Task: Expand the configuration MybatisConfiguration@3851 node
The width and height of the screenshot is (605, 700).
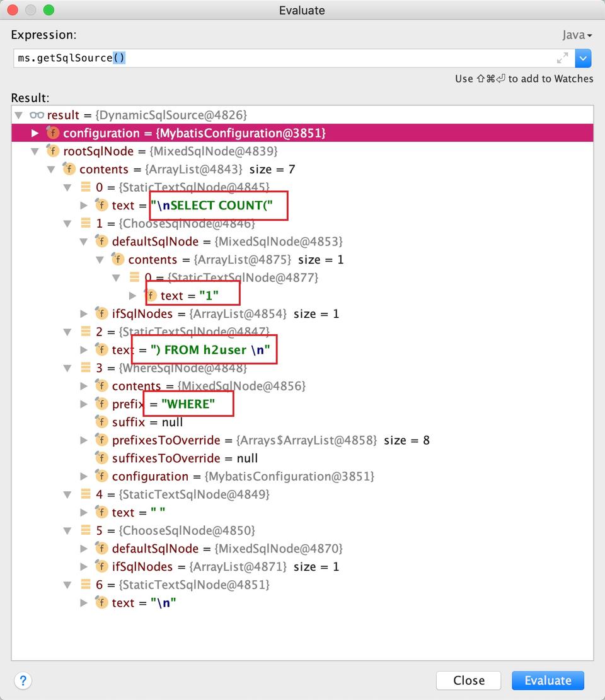Action: click(x=35, y=133)
